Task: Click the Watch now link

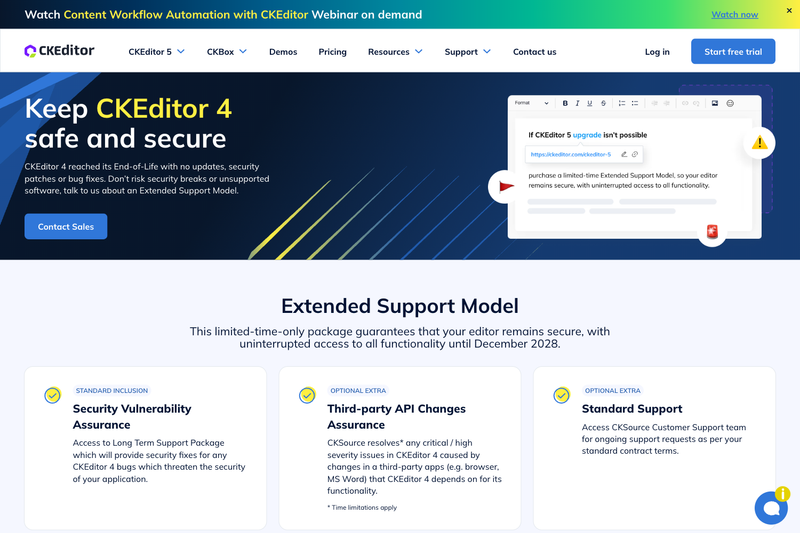Action: (x=735, y=14)
